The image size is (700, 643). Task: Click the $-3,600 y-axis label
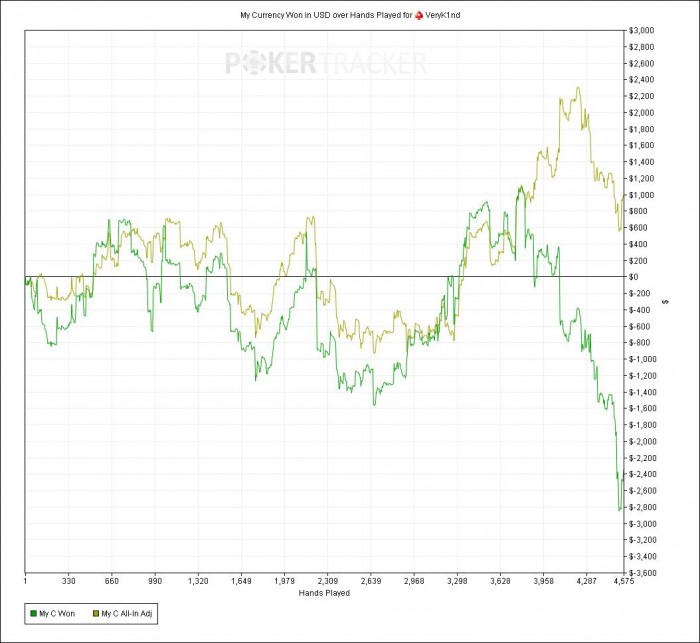pyautogui.click(x=643, y=573)
